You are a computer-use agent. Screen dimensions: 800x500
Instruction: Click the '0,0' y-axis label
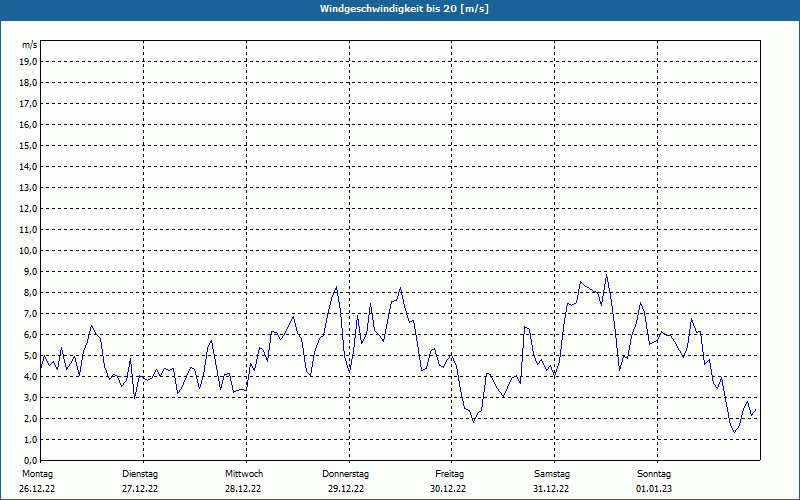(31, 460)
